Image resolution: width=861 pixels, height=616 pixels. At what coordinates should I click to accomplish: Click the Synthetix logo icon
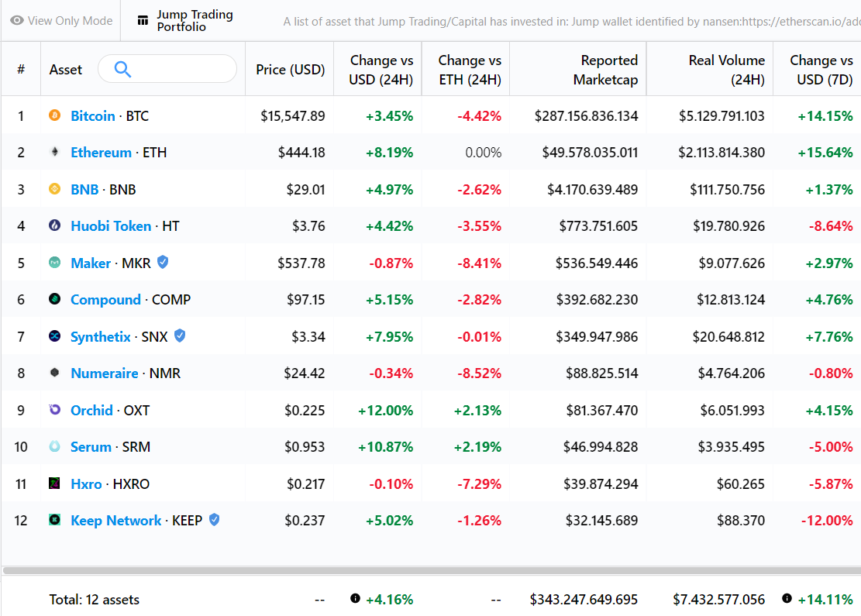click(54, 336)
